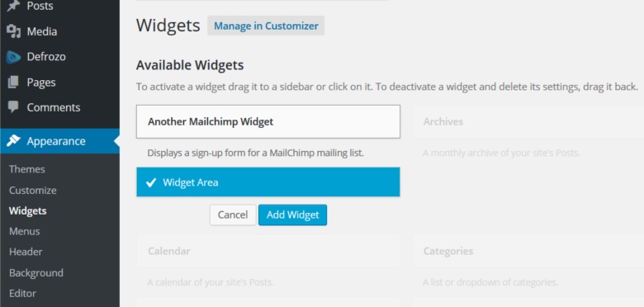Open the Customize submenu item

coord(33,191)
